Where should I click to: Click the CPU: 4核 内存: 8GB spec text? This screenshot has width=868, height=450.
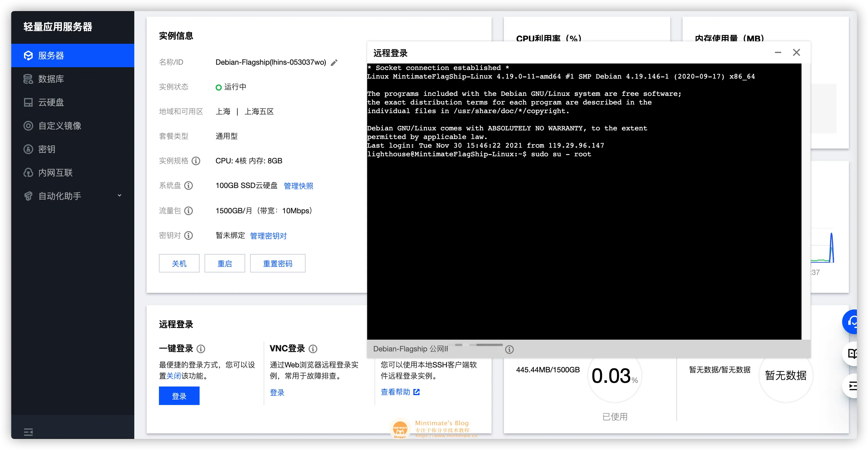[x=249, y=161]
